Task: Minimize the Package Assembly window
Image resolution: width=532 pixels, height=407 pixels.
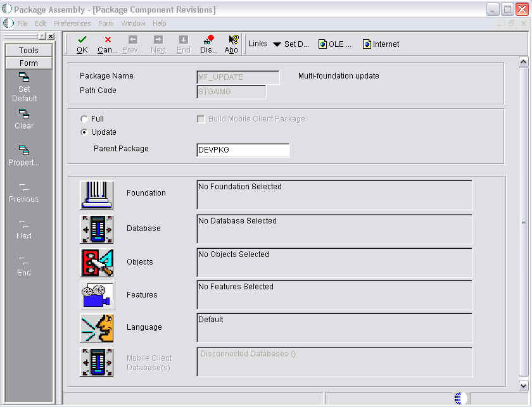Action: click(493, 9)
